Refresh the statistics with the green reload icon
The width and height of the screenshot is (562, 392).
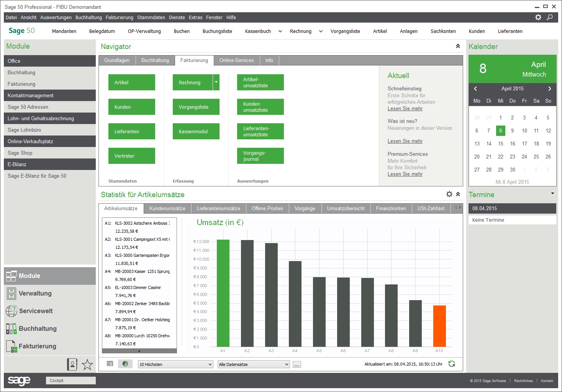point(452,364)
